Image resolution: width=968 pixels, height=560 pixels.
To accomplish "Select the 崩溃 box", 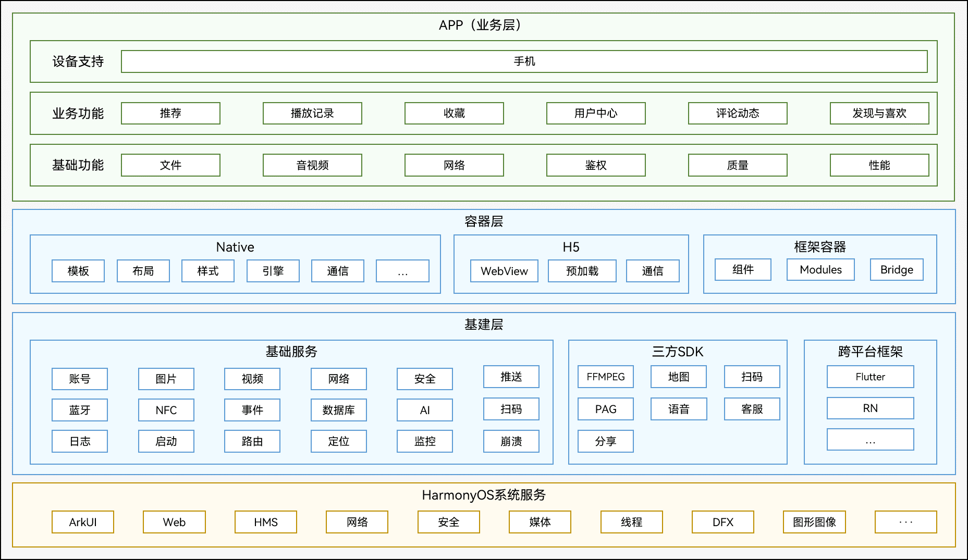I will 511,441.
